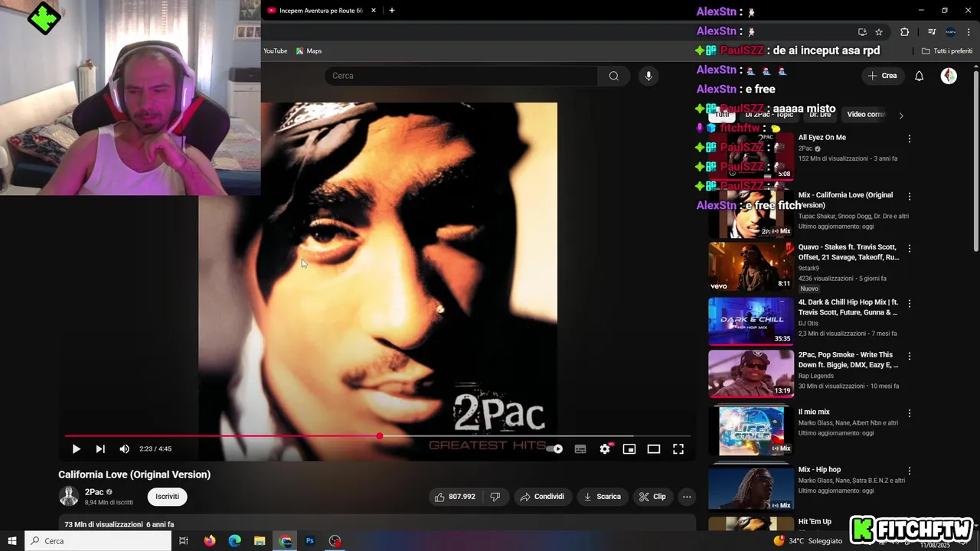Like the video with 807.992 likes
This screenshot has height=551, width=980.
click(x=456, y=497)
